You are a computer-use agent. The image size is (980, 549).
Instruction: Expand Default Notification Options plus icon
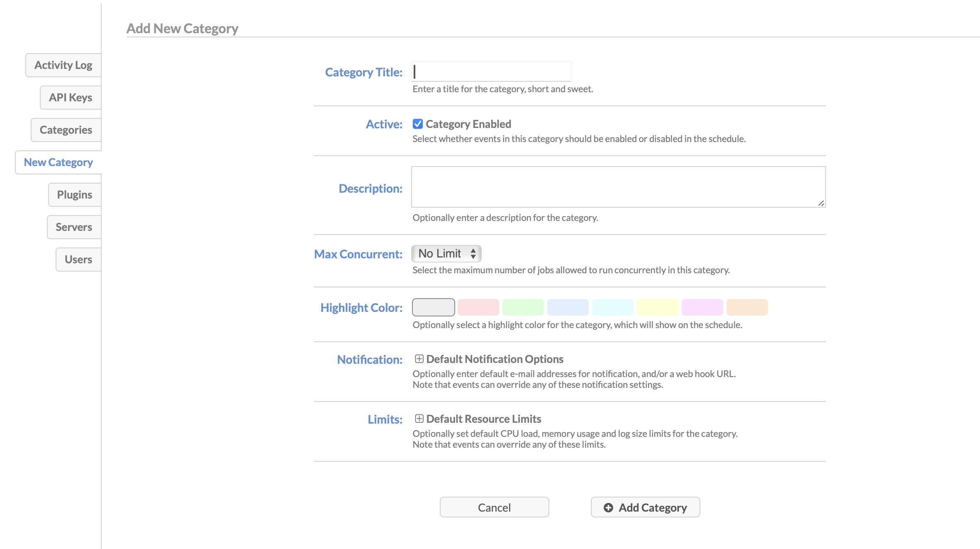point(419,359)
